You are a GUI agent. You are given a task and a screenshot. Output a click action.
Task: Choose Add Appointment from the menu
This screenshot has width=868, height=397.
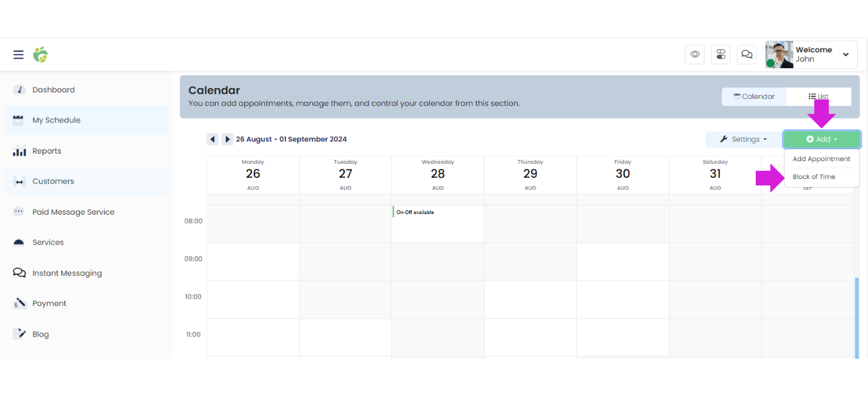[x=821, y=159]
